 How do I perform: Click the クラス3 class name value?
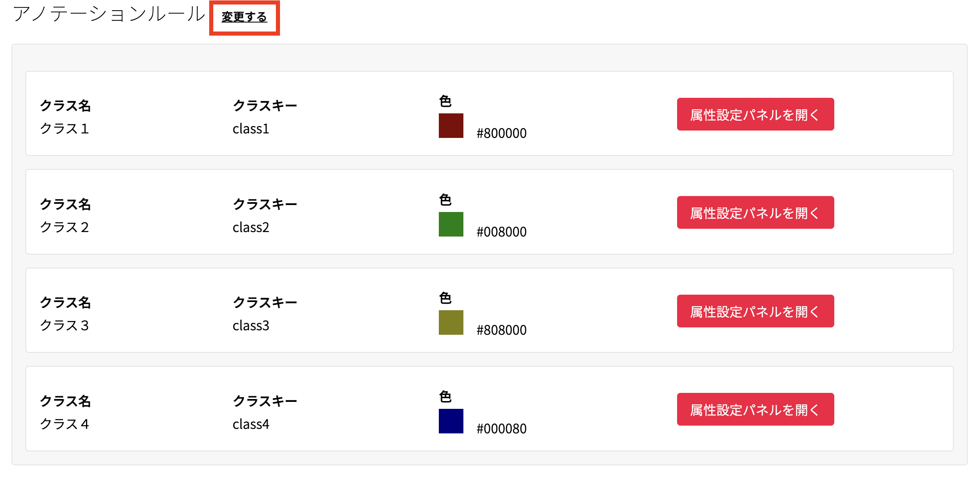[64, 325]
